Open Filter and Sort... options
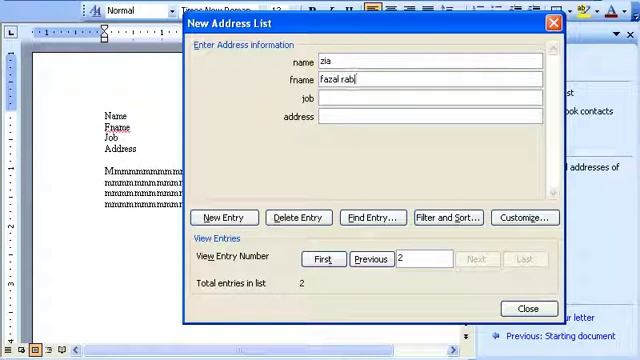 (449, 218)
